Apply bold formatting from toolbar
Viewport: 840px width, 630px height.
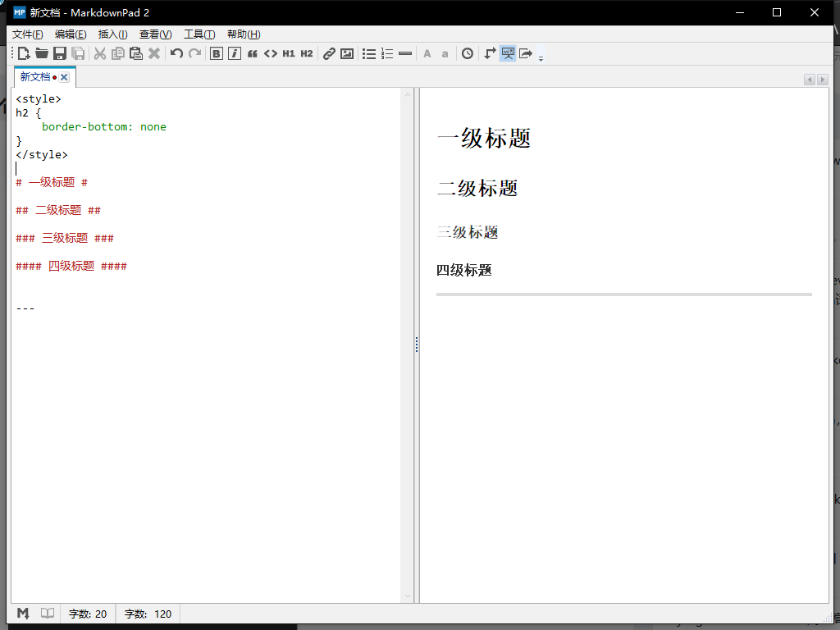[217, 54]
